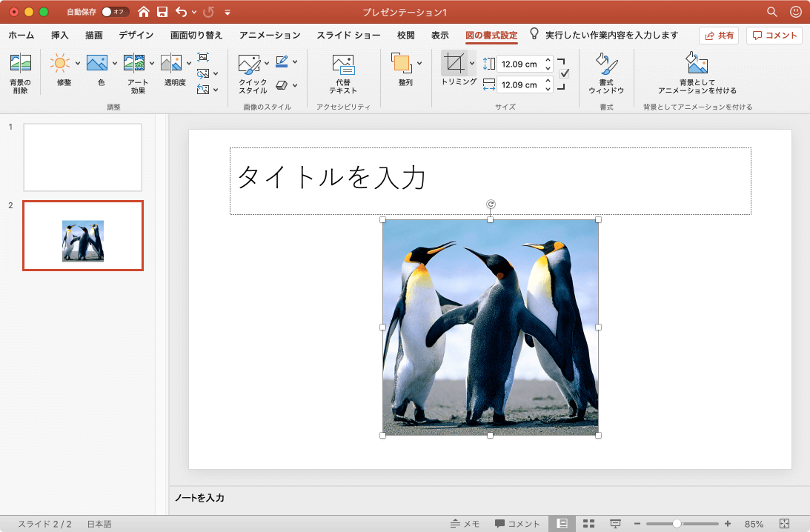Click the zoom slider in status bar
This screenshot has height=532, width=810.
click(677, 524)
